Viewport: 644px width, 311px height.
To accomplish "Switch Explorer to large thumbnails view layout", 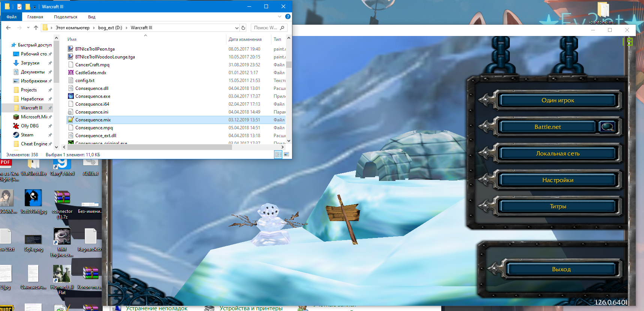I will click(x=286, y=154).
